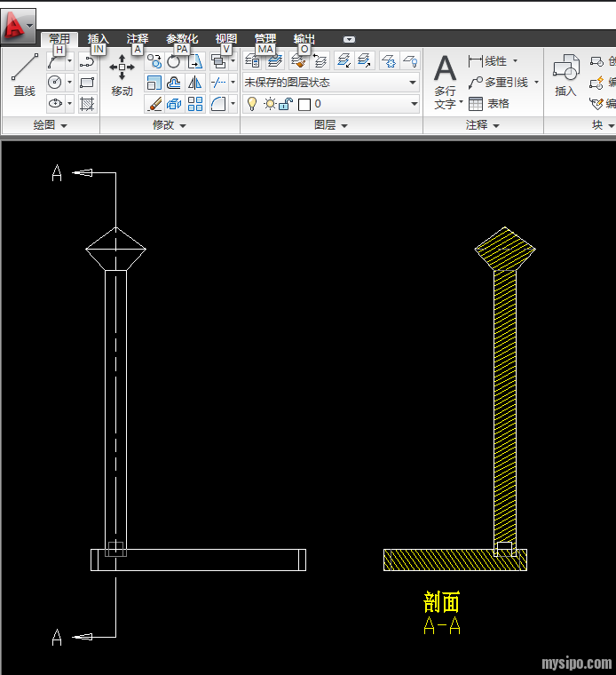Expand the Draw (绘图) panel
The height and width of the screenshot is (675, 616).
(50, 125)
